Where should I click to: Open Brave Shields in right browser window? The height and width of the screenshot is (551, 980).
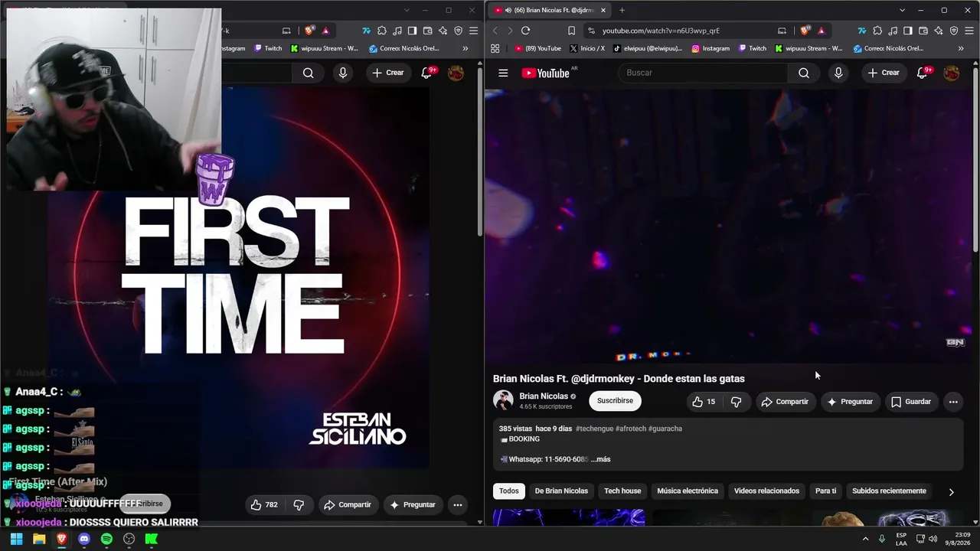click(x=805, y=31)
